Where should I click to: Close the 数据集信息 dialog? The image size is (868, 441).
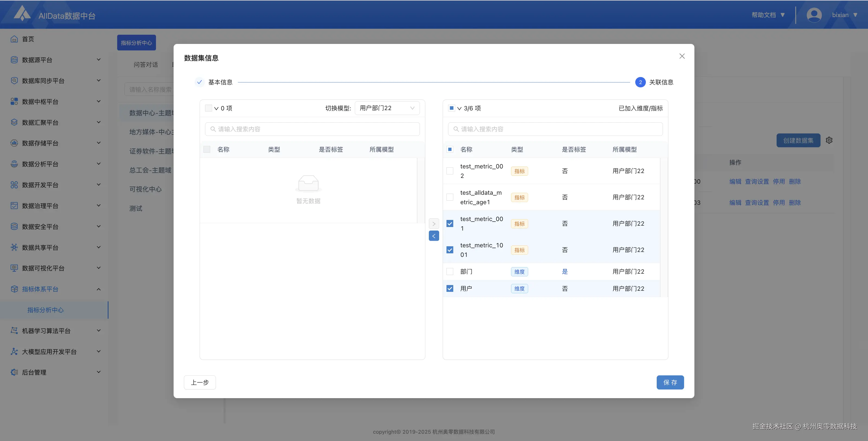coord(682,56)
